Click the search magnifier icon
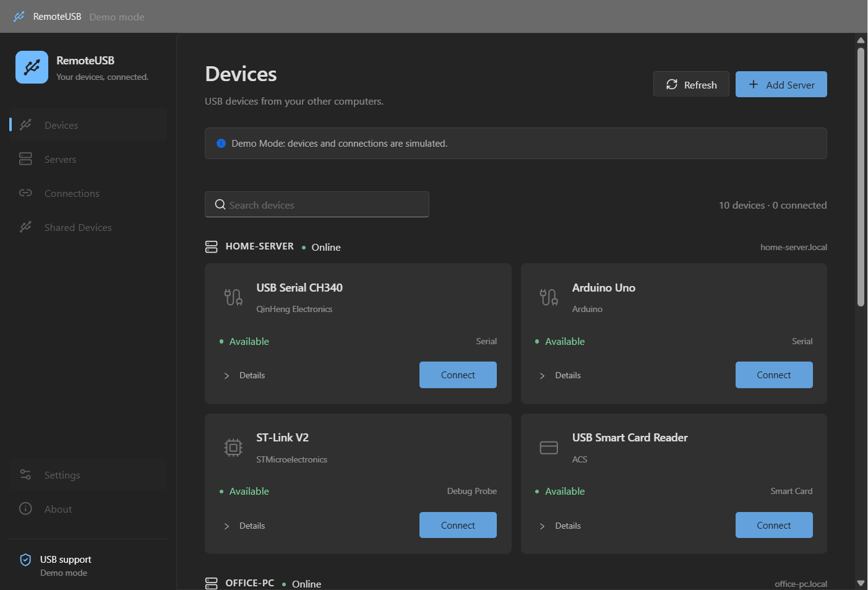The image size is (868, 590). coord(220,204)
